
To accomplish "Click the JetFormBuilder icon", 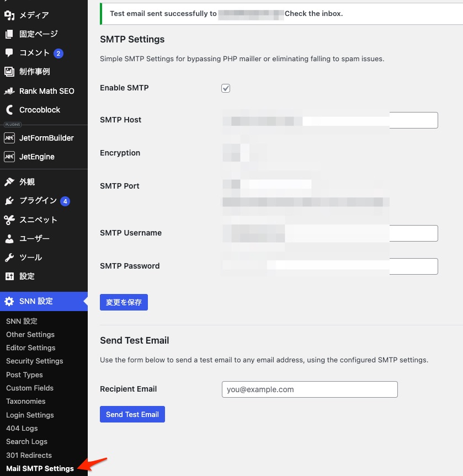I will 9,138.
